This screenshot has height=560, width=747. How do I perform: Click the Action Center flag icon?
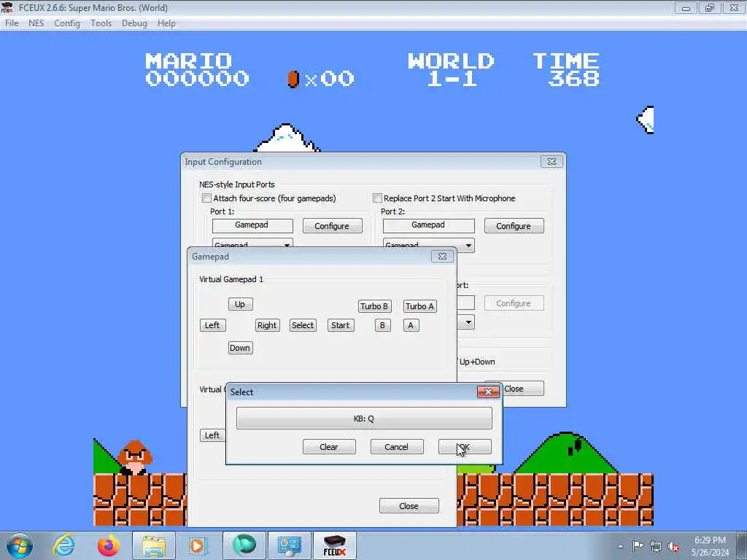pyautogui.click(x=638, y=546)
